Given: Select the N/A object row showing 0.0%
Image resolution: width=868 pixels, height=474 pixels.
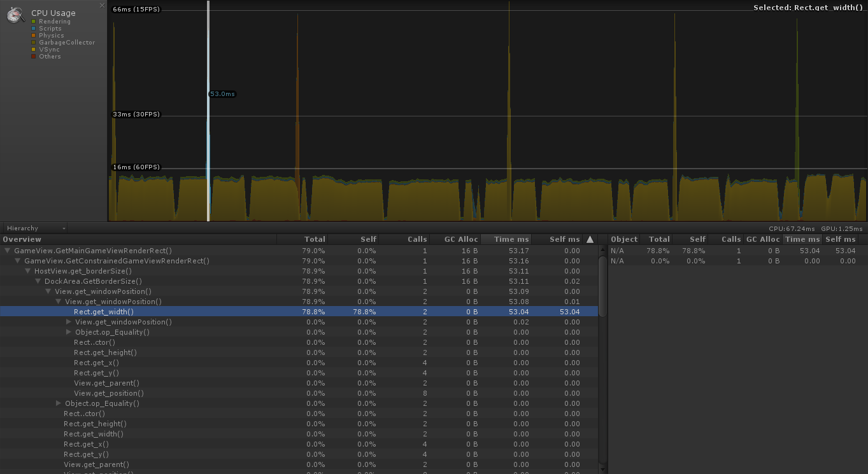Looking at the screenshot, I should [737, 261].
